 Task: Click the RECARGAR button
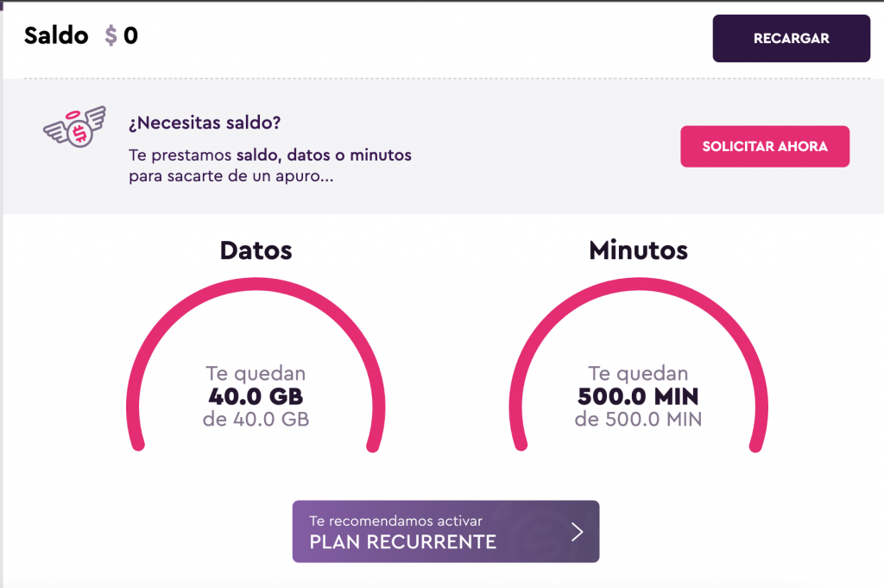[x=791, y=38]
